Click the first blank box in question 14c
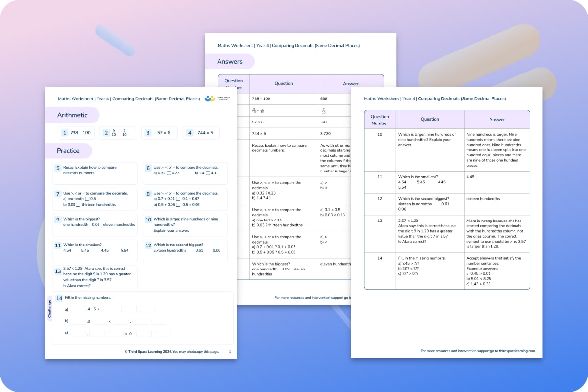This screenshot has height=392, width=588. tap(77, 334)
